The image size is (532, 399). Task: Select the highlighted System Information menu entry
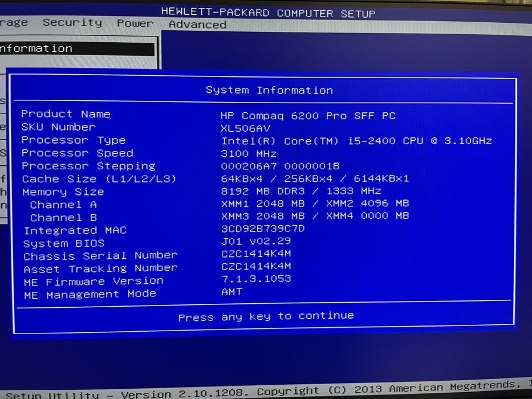pyautogui.click(x=77, y=49)
